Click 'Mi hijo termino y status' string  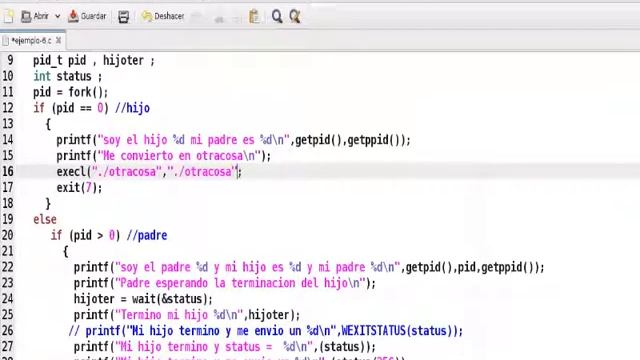coord(213,347)
